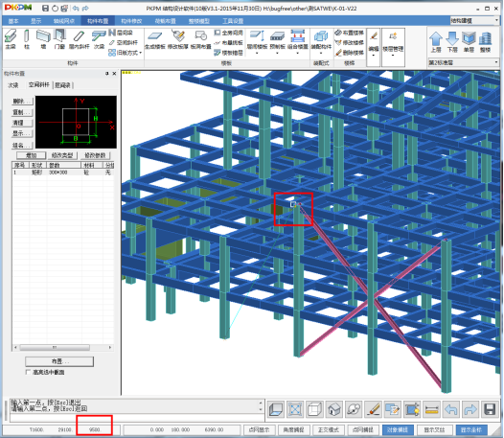Toggle 点网显示 grid display
The image size is (504, 438).
(x=260, y=429)
